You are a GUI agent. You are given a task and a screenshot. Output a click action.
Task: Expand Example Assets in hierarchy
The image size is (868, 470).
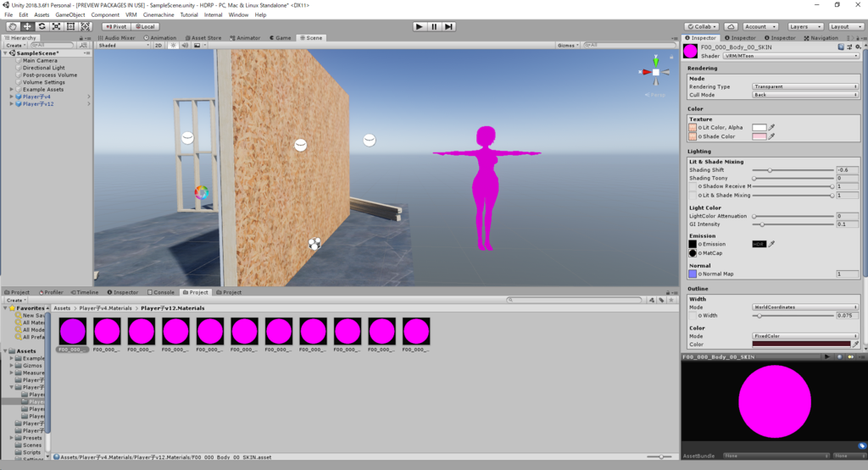[x=12, y=89]
